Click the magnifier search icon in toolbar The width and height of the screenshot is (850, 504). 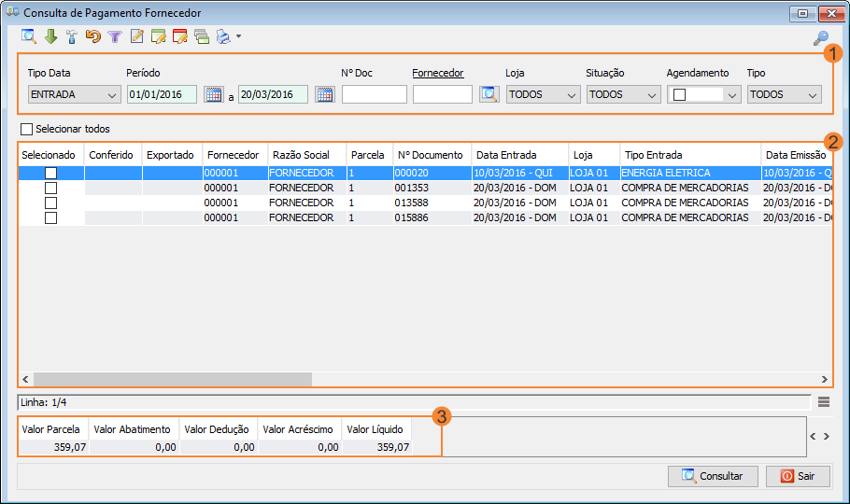point(29,36)
